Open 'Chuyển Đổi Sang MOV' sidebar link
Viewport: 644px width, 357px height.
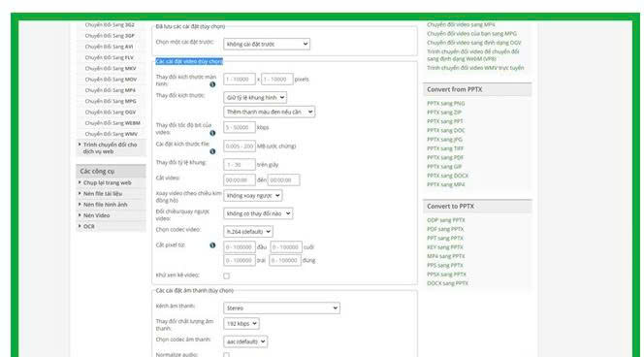point(111,80)
